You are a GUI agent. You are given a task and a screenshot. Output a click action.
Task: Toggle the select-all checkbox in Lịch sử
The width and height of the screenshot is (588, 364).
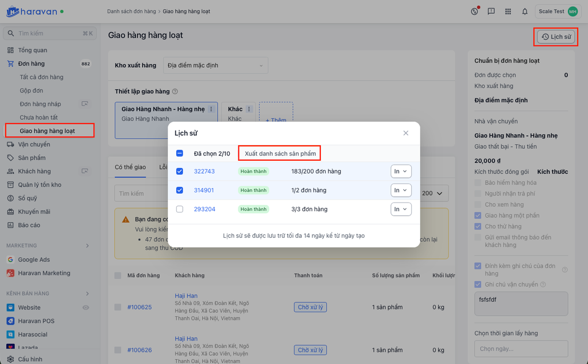pyautogui.click(x=180, y=153)
